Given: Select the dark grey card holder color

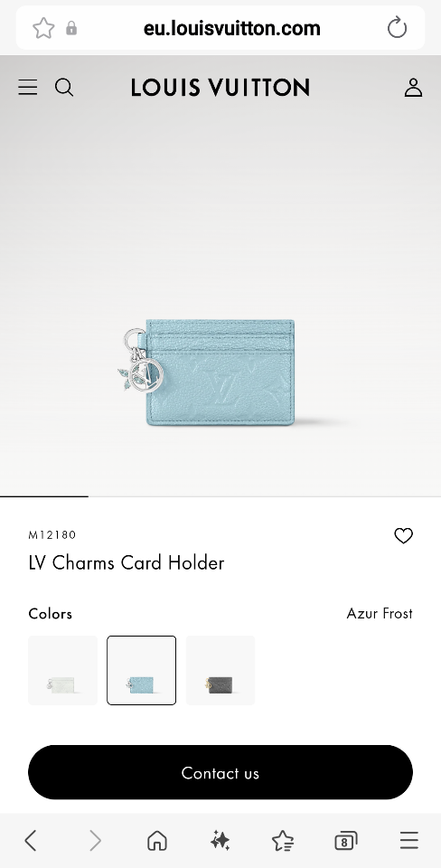Looking at the screenshot, I should [x=220, y=670].
